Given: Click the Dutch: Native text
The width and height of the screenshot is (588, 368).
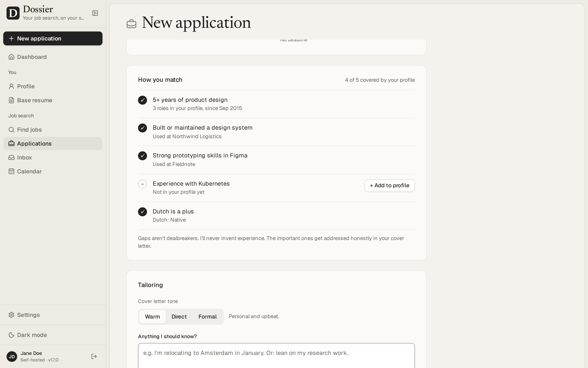Looking at the screenshot, I should (x=169, y=220).
